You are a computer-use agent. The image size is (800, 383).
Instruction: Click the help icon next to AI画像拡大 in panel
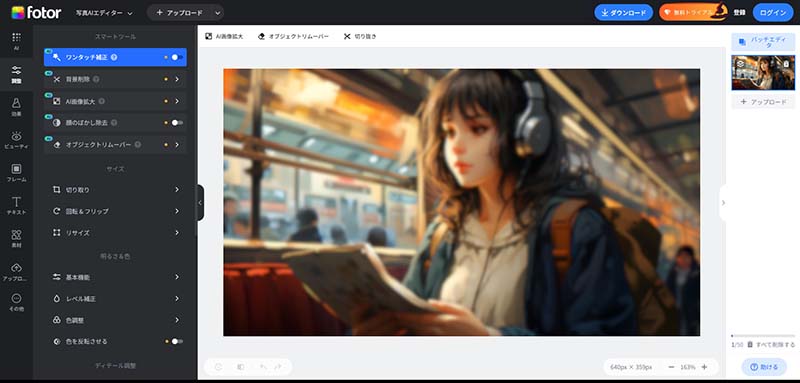coord(102,101)
